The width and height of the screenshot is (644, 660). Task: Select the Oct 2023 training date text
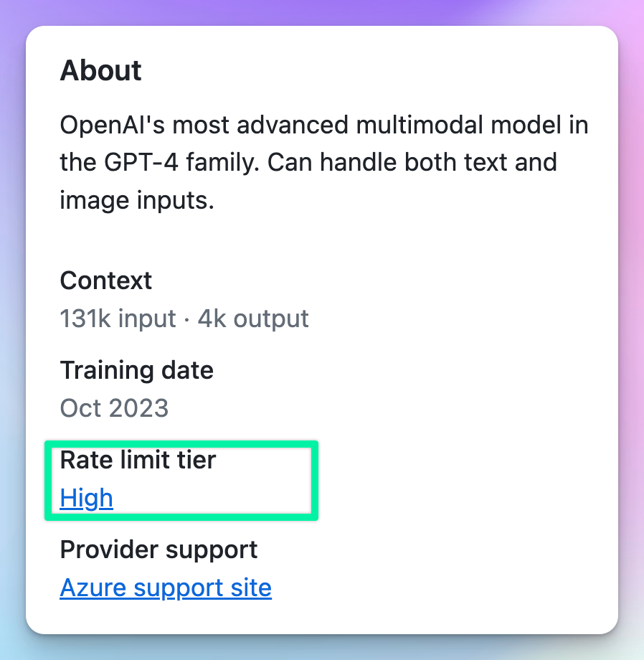(113, 407)
